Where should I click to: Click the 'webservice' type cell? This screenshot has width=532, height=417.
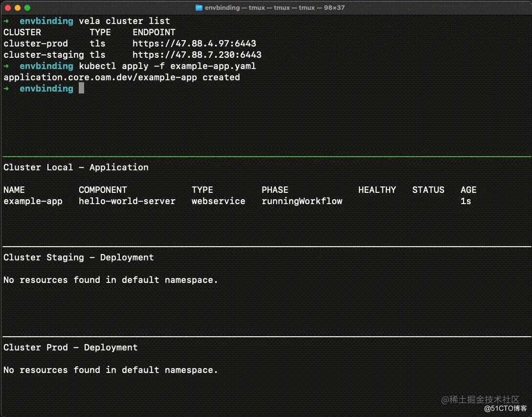tap(218, 201)
